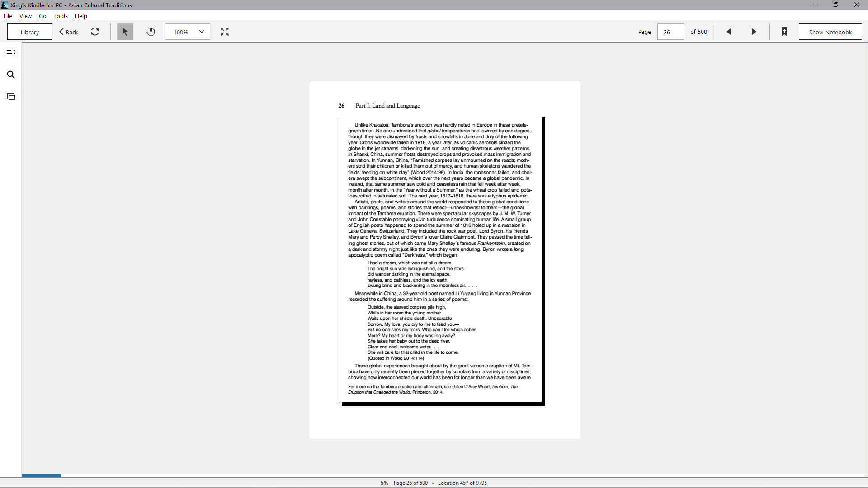
Task: Click the Back button
Action: point(69,32)
